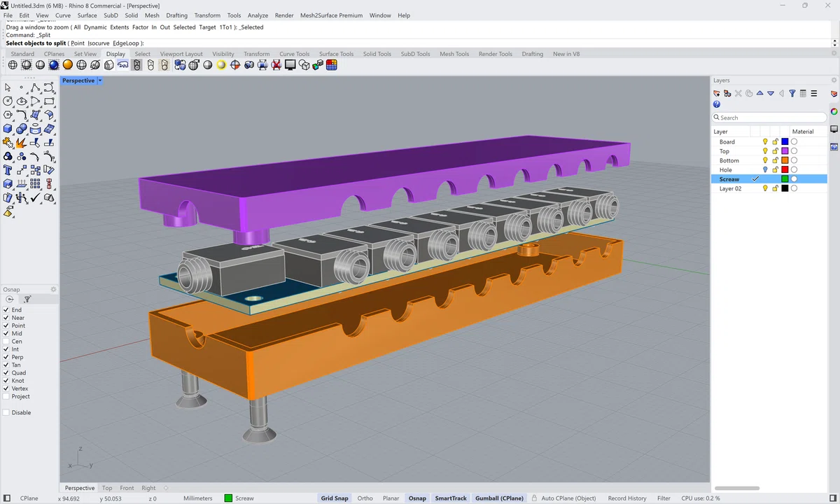840x504 pixels.
Task: Check the Disable osnap checkbox
Action: pos(6,412)
